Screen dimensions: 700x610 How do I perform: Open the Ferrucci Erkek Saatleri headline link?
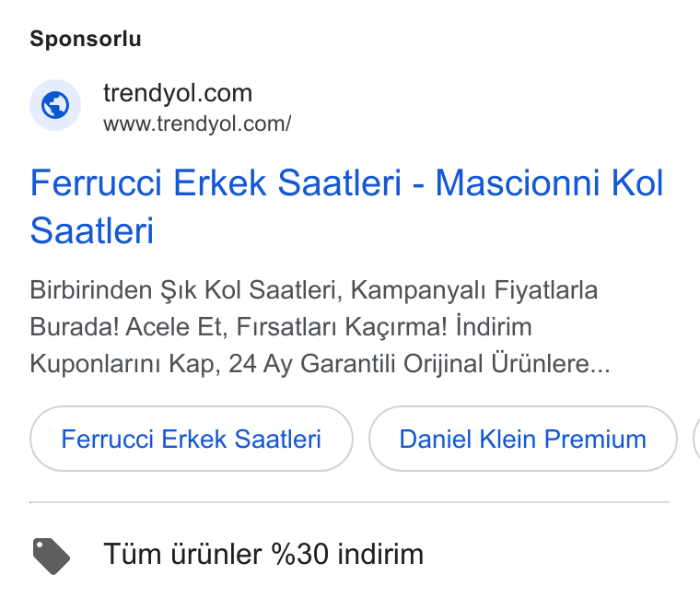tap(216, 183)
